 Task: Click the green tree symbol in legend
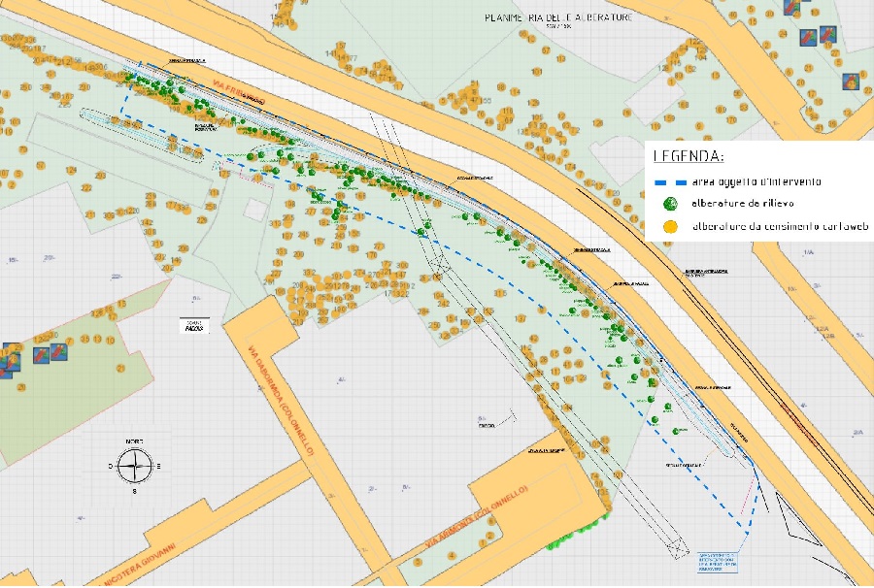[669, 204]
